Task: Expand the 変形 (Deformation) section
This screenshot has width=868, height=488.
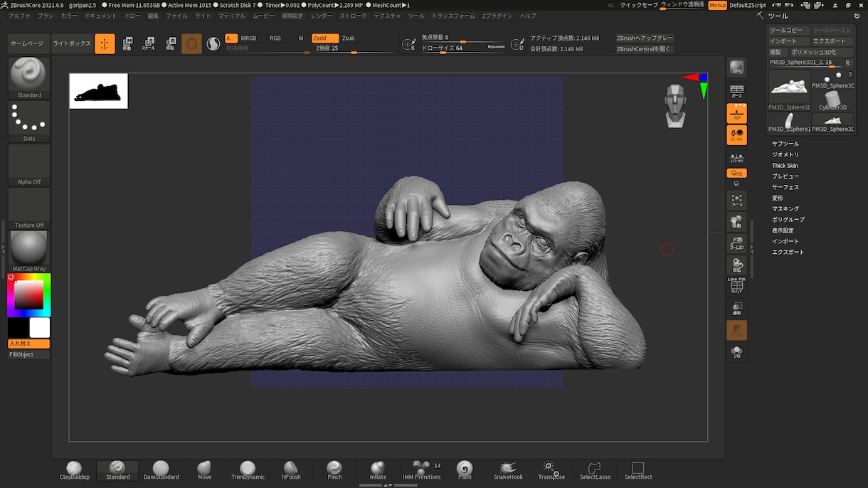Action: (x=778, y=198)
